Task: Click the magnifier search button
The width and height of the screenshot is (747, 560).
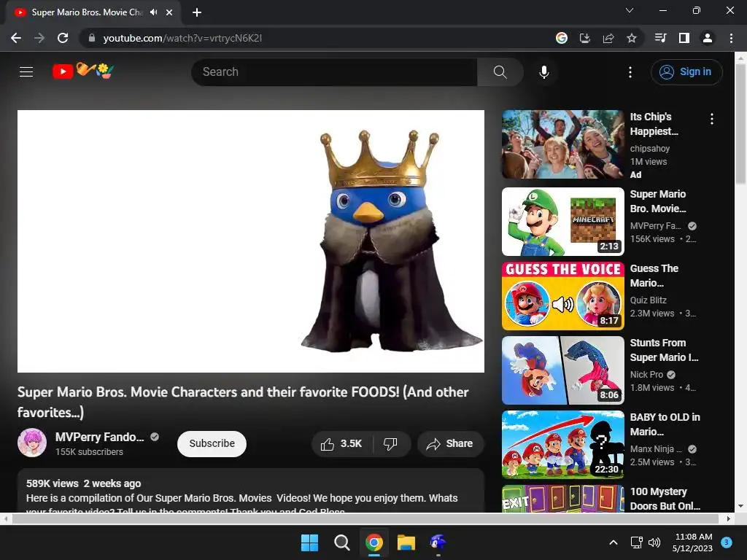Action: point(500,72)
